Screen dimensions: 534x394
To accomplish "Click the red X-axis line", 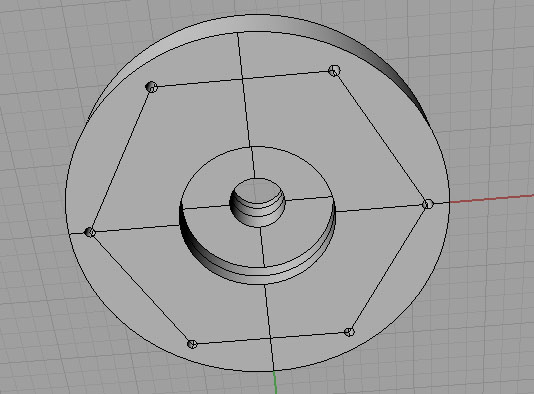I will 492,199.
